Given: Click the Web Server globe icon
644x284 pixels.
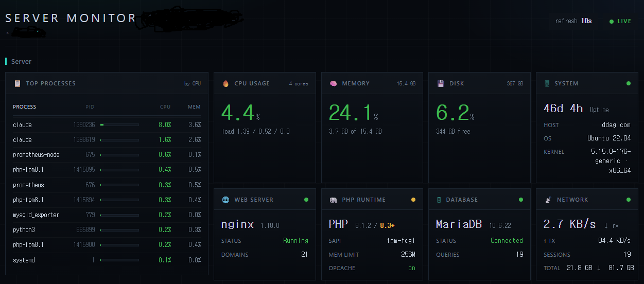Looking at the screenshot, I should (225, 200).
